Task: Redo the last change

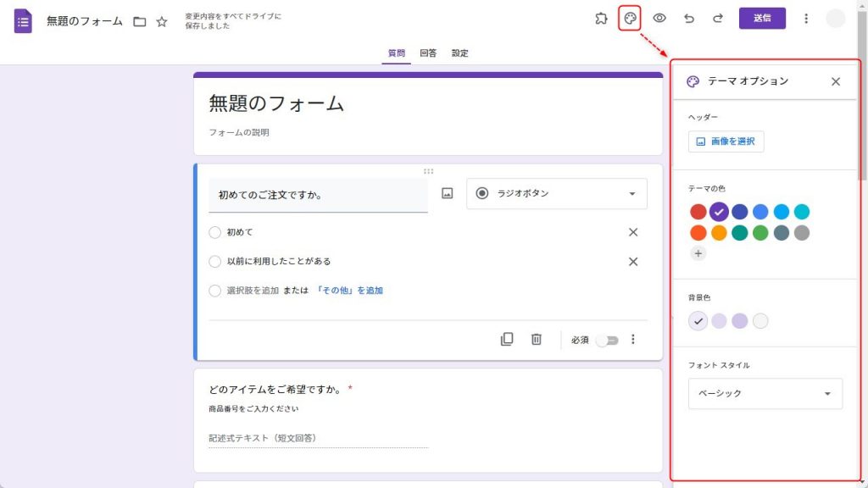Action: [x=717, y=19]
